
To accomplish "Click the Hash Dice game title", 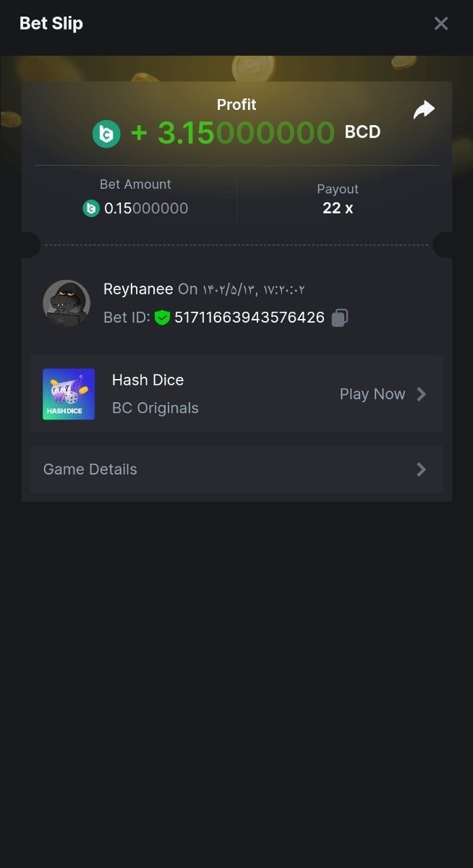I will click(x=148, y=380).
